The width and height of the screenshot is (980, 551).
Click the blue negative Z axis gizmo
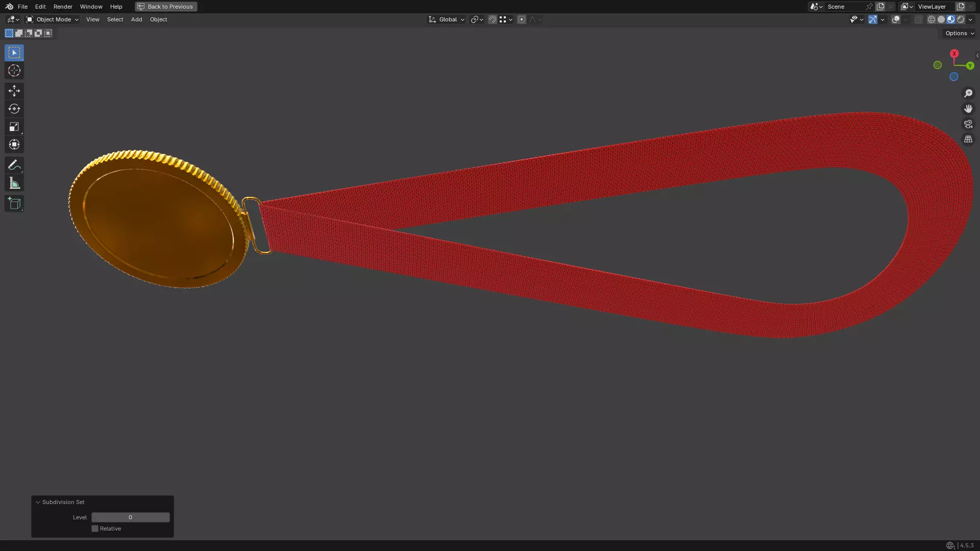coord(953,77)
